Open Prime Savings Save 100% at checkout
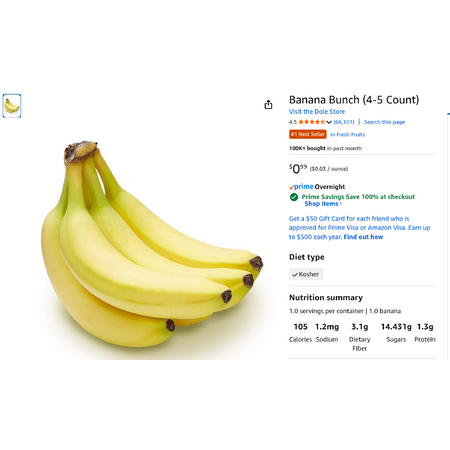The width and height of the screenshot is (450, 450). 358,197
